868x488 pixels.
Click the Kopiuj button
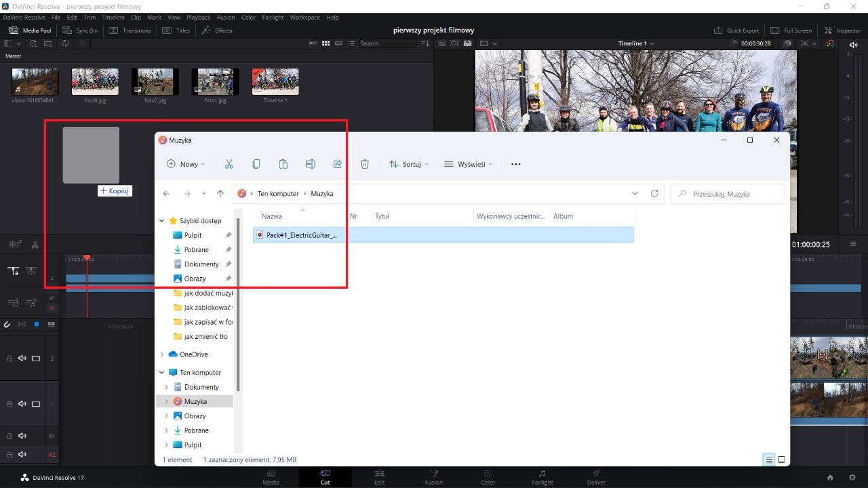pyautogui.click(x=115, y=190)
